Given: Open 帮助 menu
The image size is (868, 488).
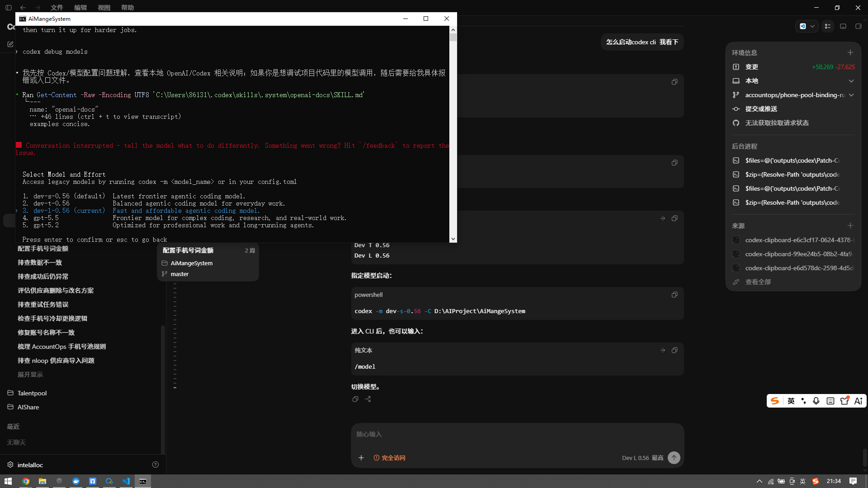Looking at the screenshot, I should pos(127,8).
